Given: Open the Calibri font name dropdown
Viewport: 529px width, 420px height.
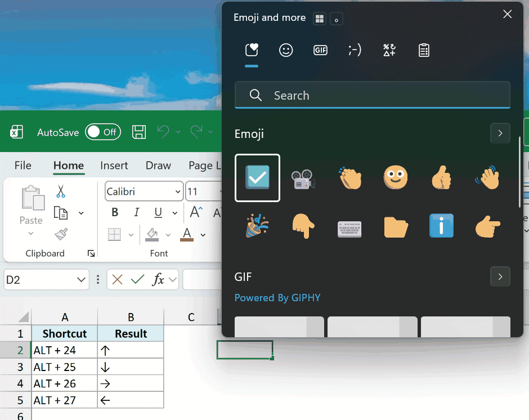Looking at the screenshot, I should (x=178, y=192).
